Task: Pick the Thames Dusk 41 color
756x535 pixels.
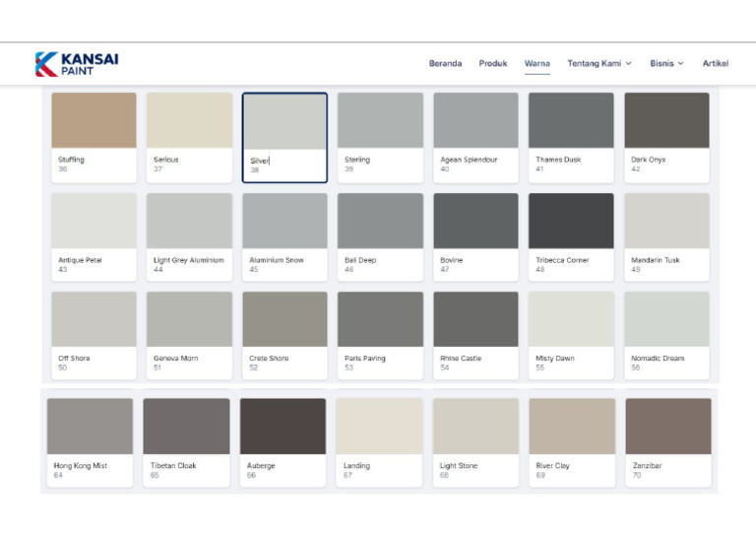Action: tap(571, 138)
